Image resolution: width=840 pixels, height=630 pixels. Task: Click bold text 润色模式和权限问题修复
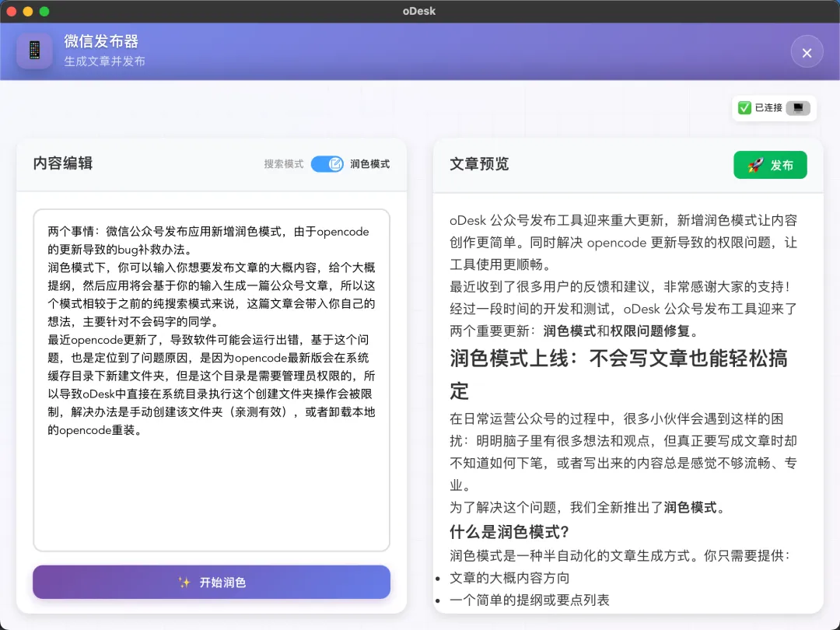pyautogui.click(x=616, y=331)
